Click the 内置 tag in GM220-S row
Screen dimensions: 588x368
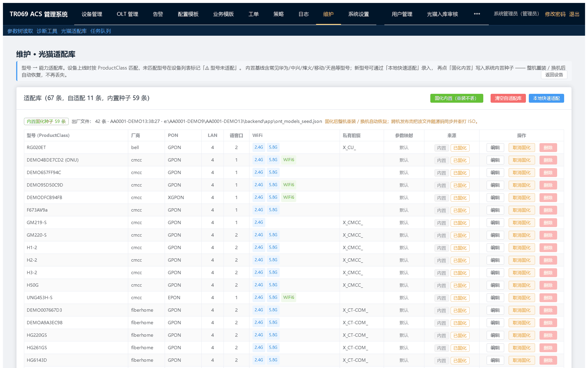441,236
